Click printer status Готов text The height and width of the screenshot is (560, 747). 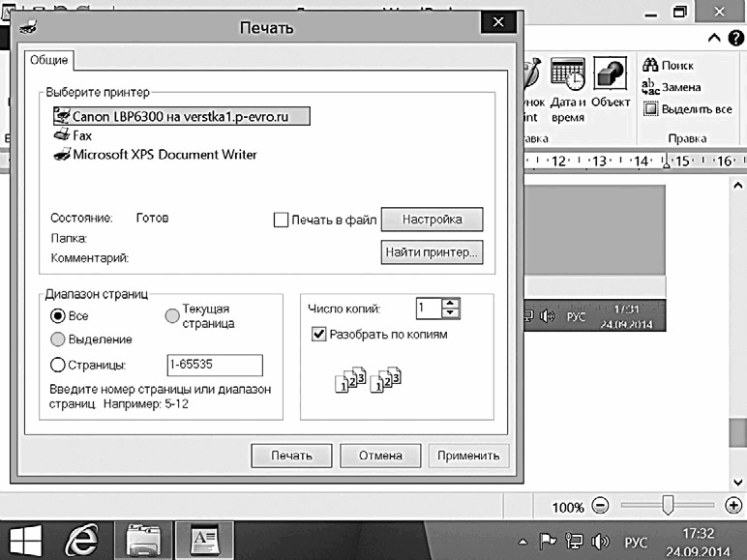pyautogui.click(x=153, y=218)
